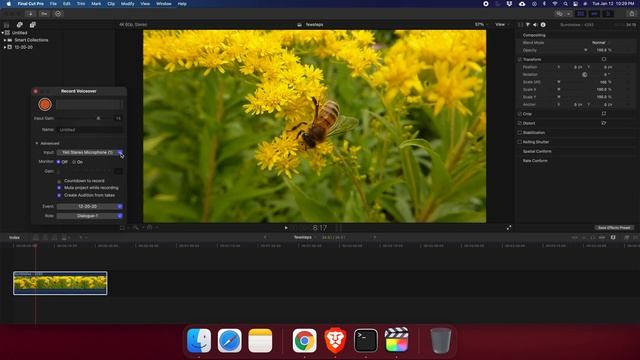This screenshot has width=640, height=360.
Task: Open the Apple menu
Action: click(9, 4)
